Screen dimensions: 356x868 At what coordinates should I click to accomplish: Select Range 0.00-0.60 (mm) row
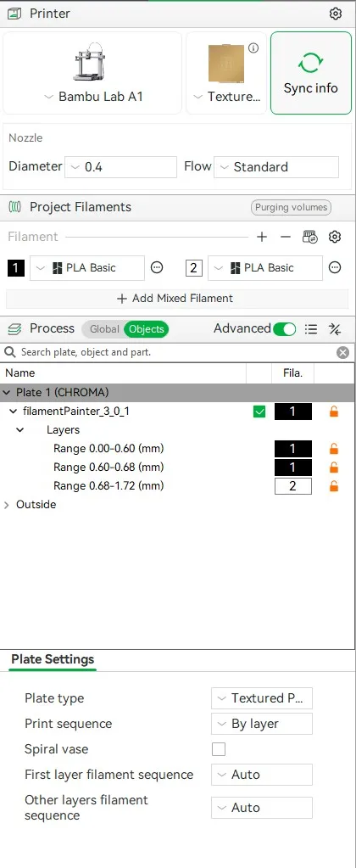click(108, 448)
